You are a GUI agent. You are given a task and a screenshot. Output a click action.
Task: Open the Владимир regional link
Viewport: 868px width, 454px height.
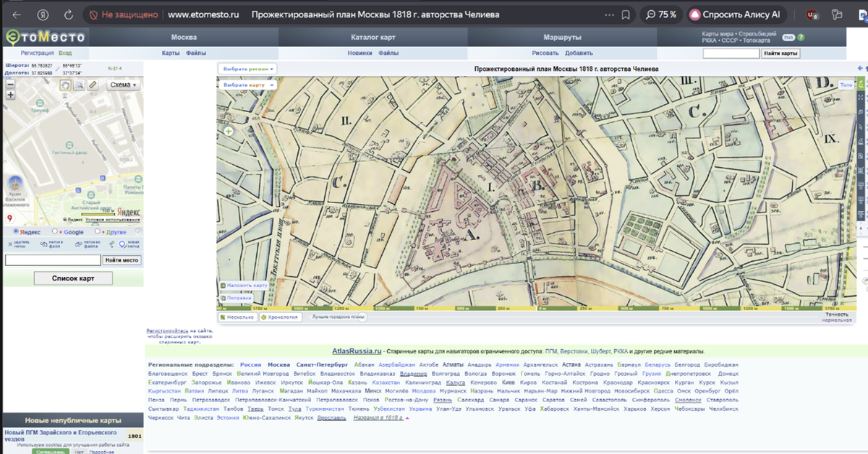[412, 374]
